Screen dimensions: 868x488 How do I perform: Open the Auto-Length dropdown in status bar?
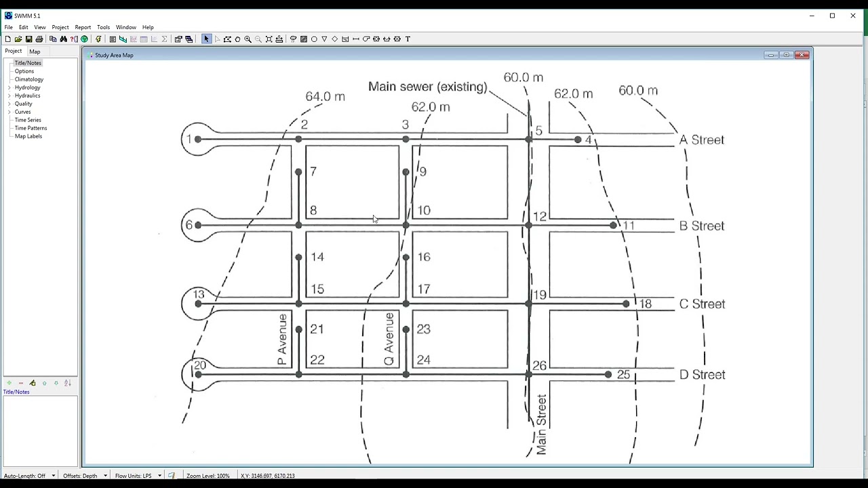tap(53, 476)
